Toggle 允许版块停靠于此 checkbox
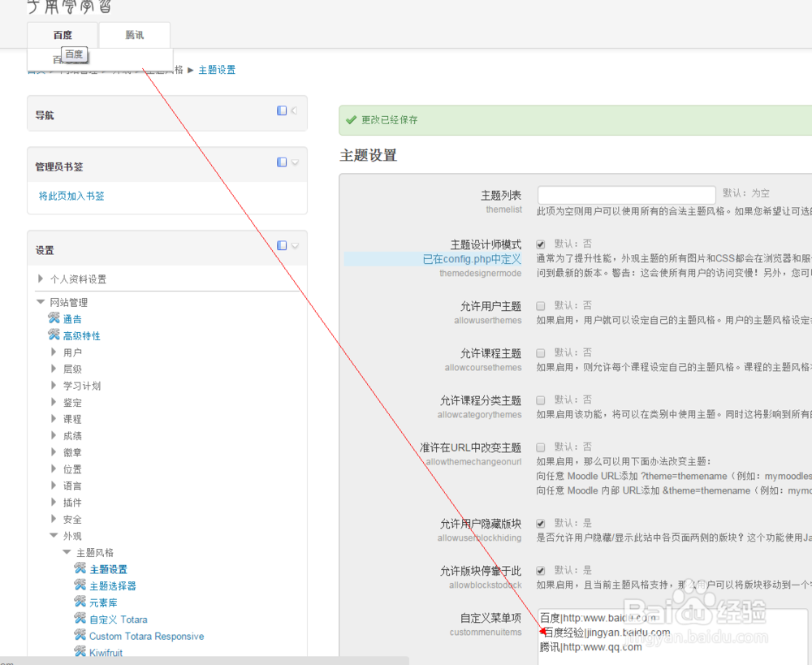 pos(541,570)
